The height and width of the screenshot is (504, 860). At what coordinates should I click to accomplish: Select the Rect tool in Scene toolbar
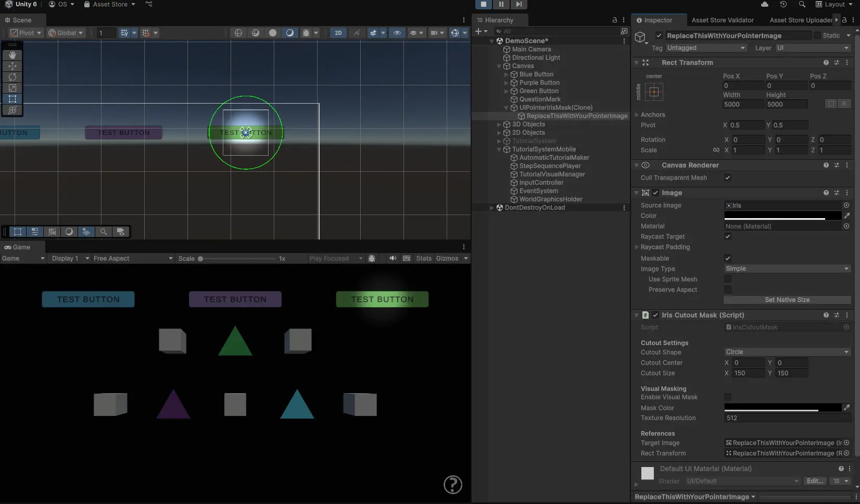pos(12,99)
